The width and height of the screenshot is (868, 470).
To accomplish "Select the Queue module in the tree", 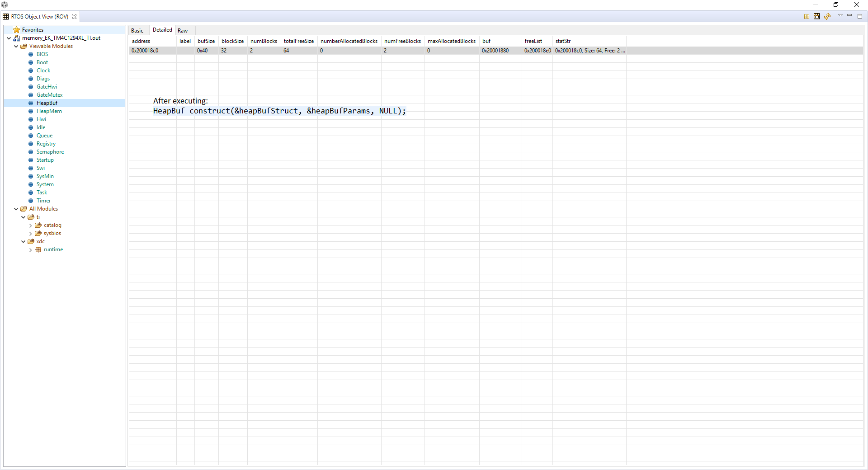I will [45, 136].
